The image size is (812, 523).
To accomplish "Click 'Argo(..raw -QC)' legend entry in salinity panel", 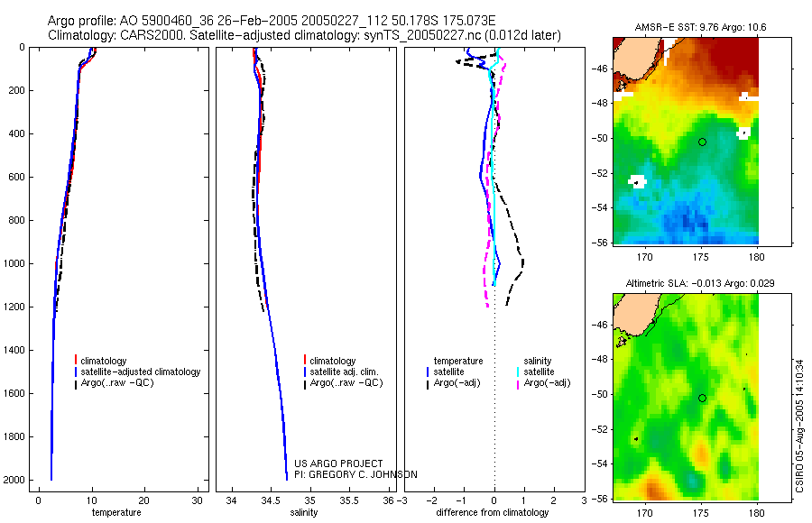I will (x=346, y=383).
